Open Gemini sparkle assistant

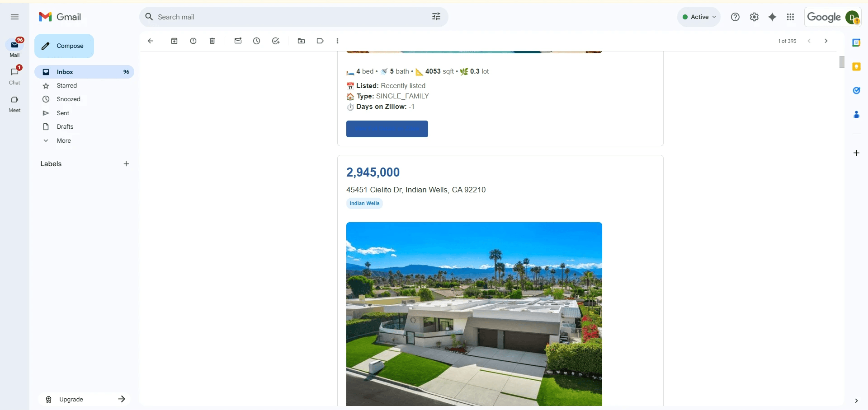(x=772, y=17)
